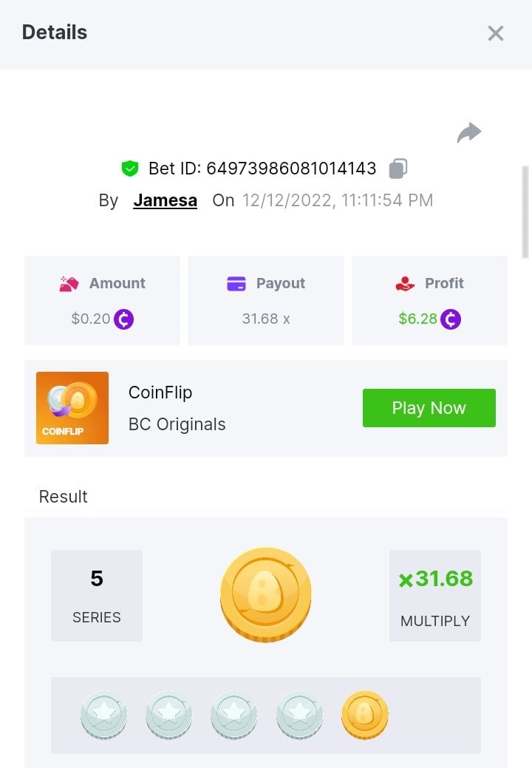Select the small gold coin in series
The height and width of the screenshot is (768, 532).
click(365, 716)
